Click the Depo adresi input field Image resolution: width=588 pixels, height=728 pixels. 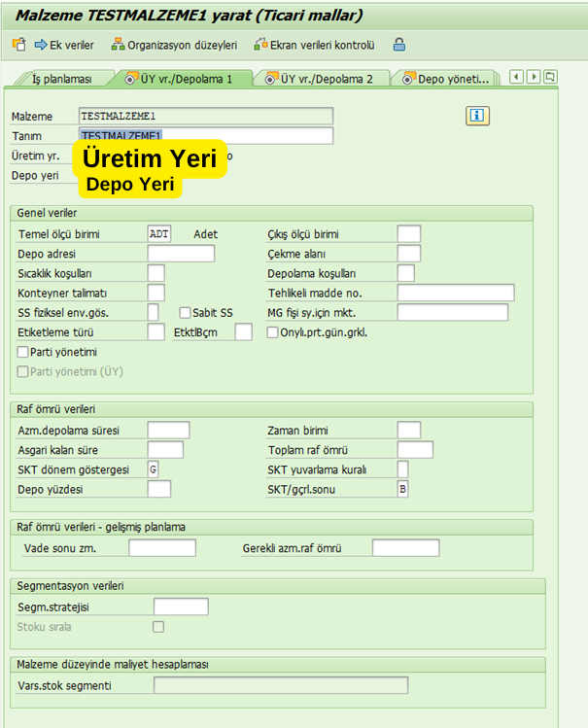click(181, 254)
